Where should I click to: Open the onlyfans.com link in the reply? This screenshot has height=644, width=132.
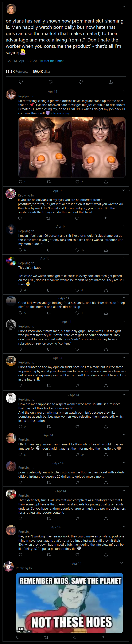(59, 113)
